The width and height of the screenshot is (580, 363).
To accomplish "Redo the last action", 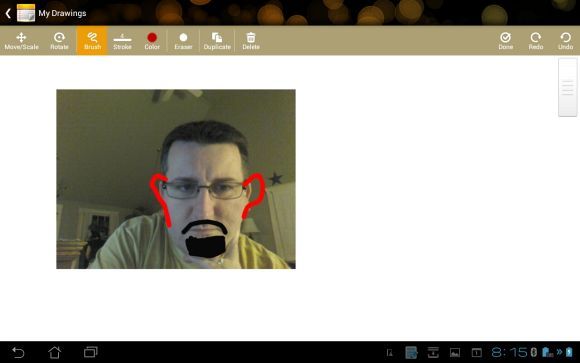I will (536, 41).
